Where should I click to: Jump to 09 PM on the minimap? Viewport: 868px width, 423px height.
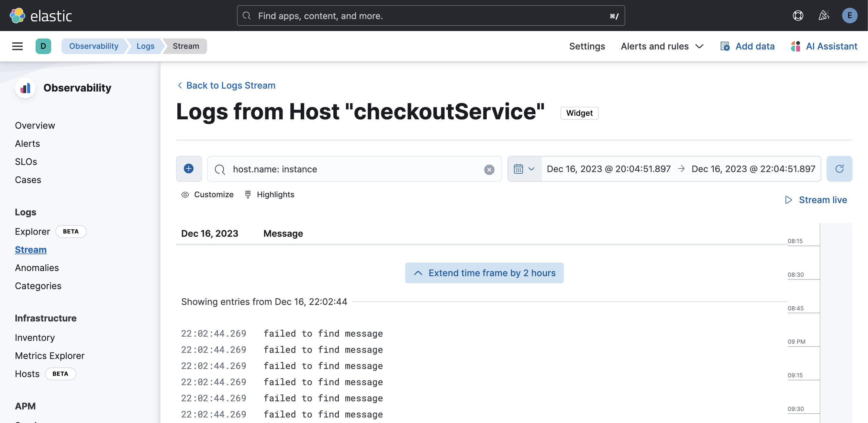[796, 342]
